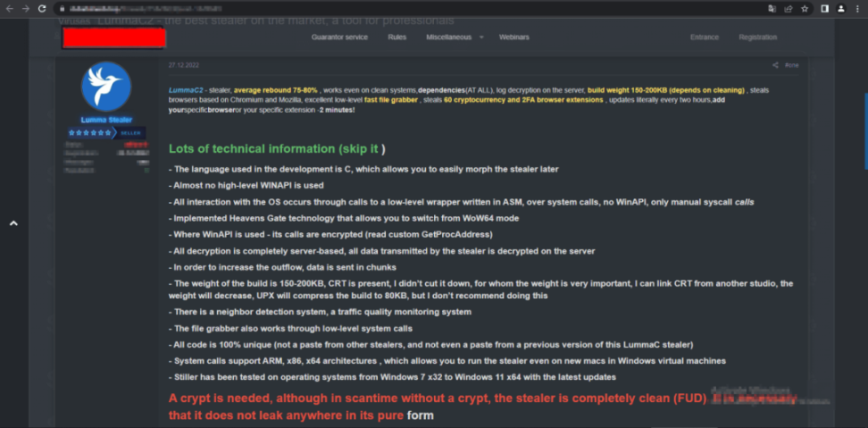Click the line about ARM, x86, x64 architectures
Image resolution: width=868 pixels, height=428 pixels.
tap(447, 361)
